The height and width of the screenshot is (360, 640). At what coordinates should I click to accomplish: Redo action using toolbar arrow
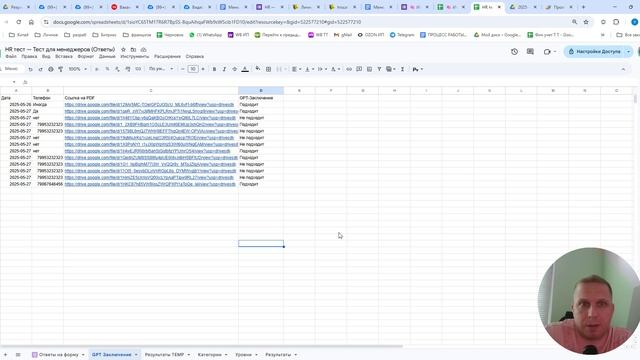tap(40, 69)
